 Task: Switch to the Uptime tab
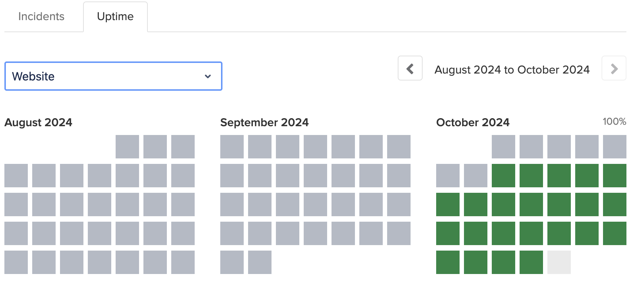(x=115, y=16)
